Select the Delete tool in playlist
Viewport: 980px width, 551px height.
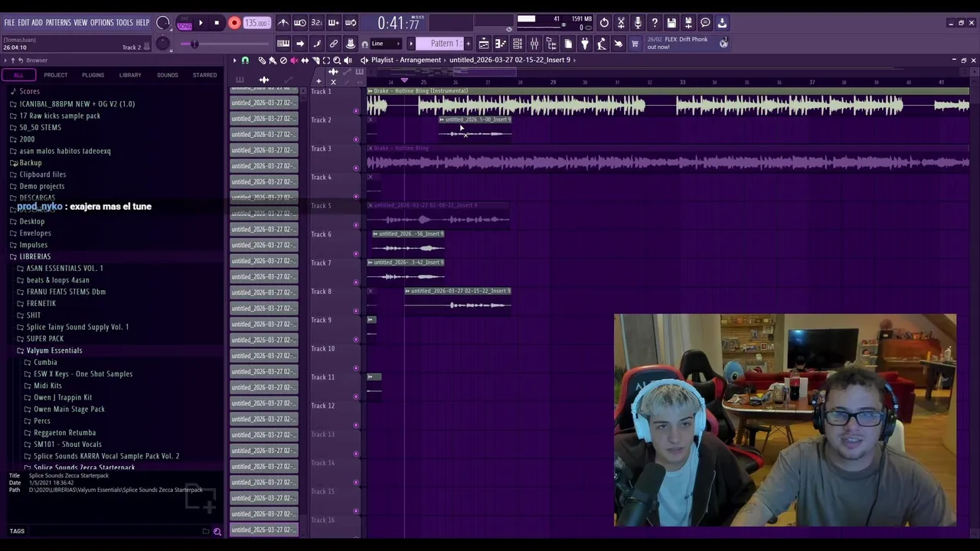pos(283,60)
